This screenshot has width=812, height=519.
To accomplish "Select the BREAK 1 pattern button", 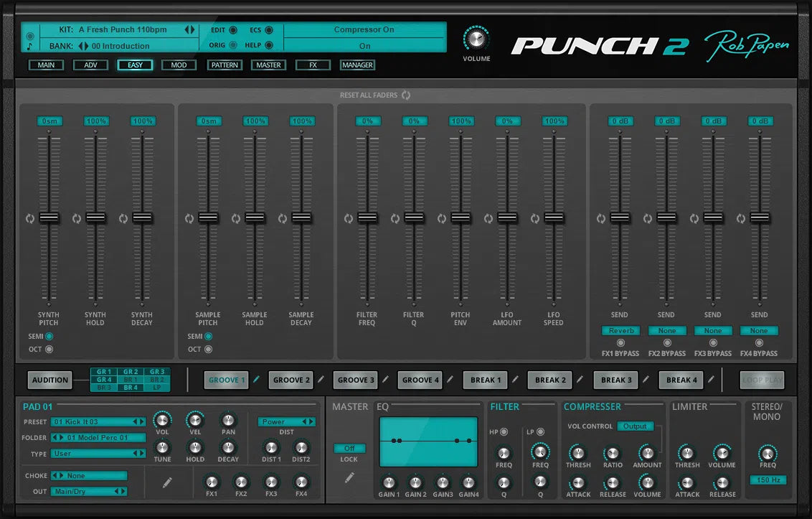I will click(x=485, y=380).
